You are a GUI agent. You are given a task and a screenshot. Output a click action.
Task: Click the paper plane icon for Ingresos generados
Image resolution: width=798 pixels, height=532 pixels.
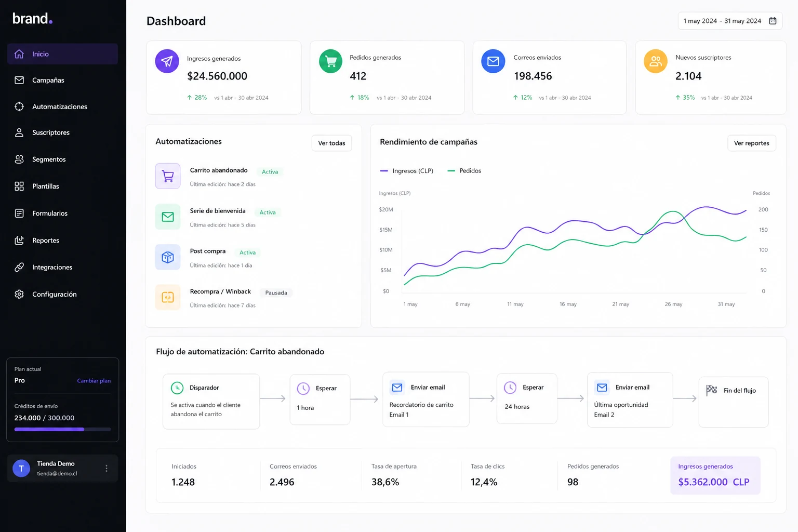[x=167, y=61]
